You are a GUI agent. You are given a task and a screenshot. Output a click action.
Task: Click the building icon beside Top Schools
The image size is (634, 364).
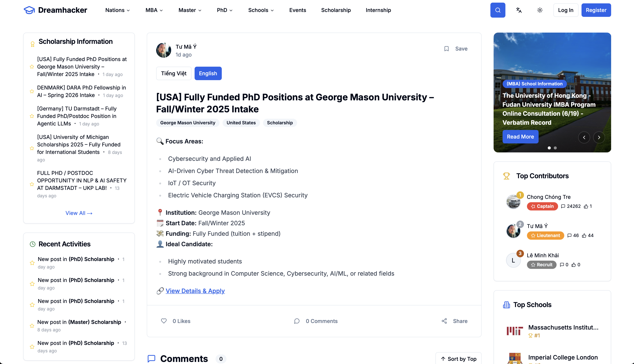[x=506, y=305]
